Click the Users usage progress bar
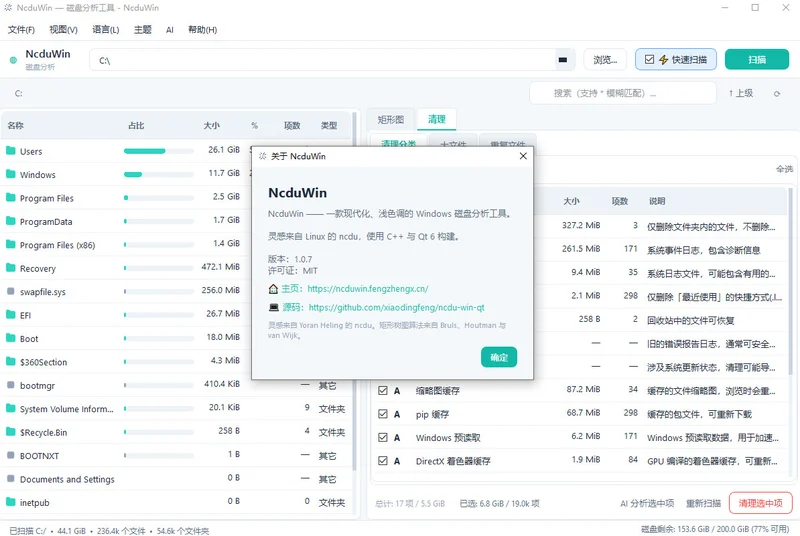Viewport: 800px width, 536px height. (x=159, y=151)
